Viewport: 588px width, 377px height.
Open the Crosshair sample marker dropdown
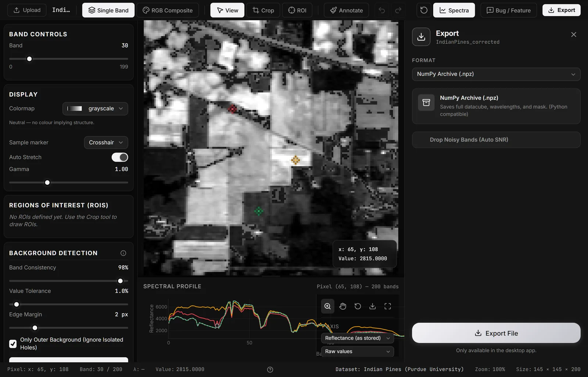pos(106,143)
